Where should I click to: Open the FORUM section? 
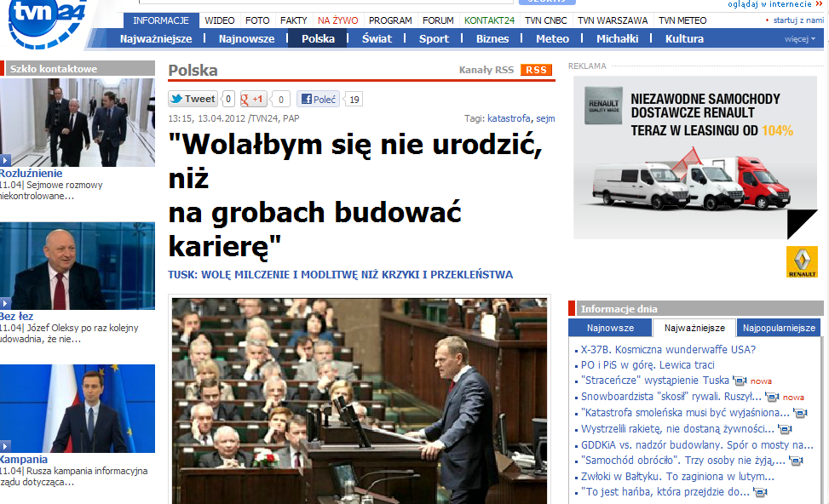(x=438, y=20)
